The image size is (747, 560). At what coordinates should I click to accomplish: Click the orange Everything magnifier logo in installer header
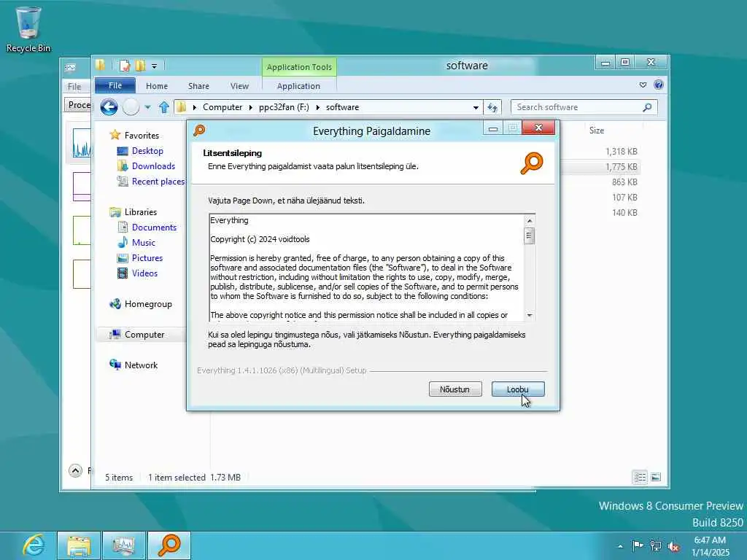click(532, 163)
